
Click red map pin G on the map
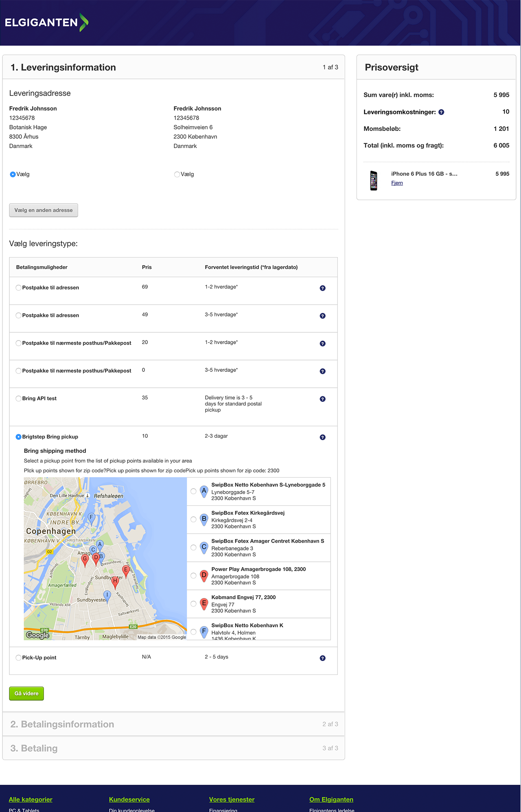pyautogui.click(x=85, y=561)
